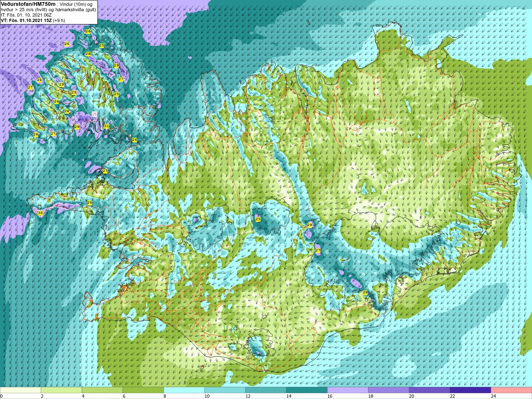Click the 28 gust marker on the southeast coast
Image resolution: width=532 pixels, height=399 pixels.
[x=365, y=293]
